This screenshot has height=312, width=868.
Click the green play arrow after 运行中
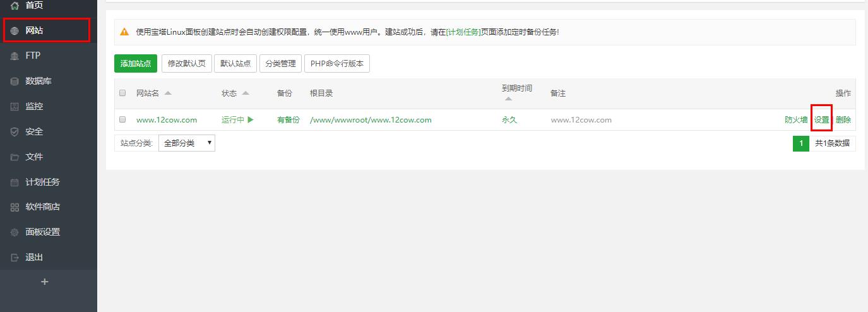[x=251, y=119]
